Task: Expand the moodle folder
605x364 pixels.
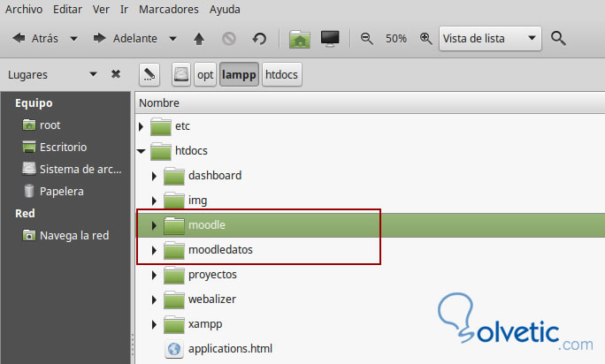Action: coord(154,225)
